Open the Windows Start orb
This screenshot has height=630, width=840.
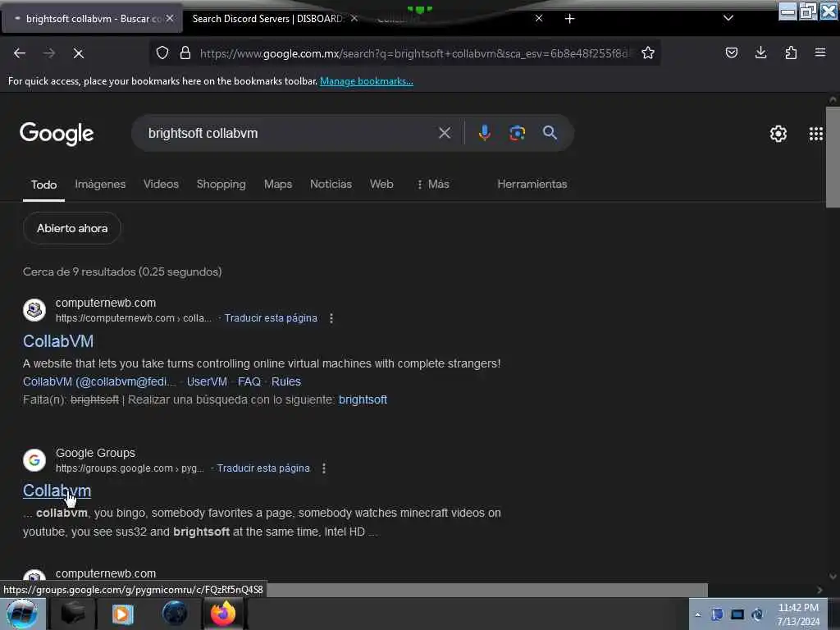[x=22, y=614]
